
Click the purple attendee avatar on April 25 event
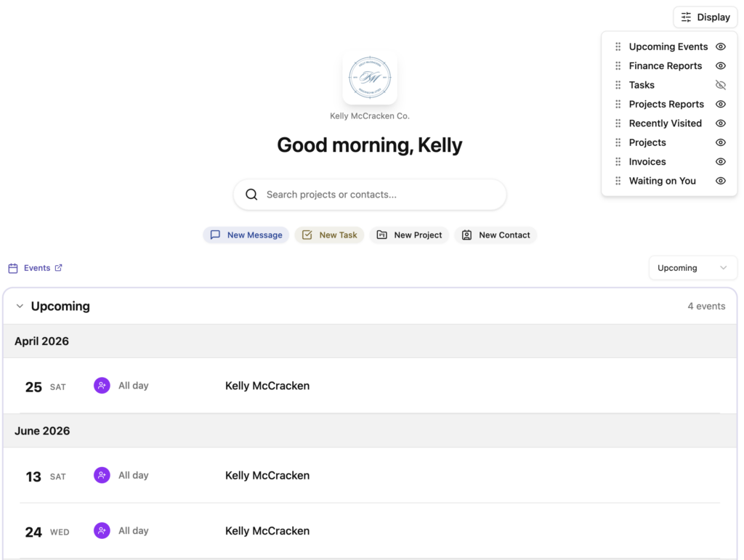pyautogui.click(x=102, y=386)
